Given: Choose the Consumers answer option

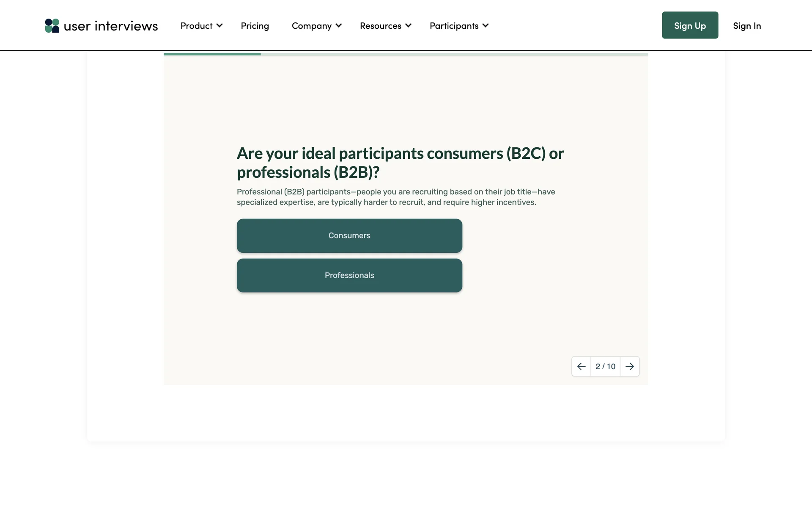Looking at the screenshot, I should (349, 236).
